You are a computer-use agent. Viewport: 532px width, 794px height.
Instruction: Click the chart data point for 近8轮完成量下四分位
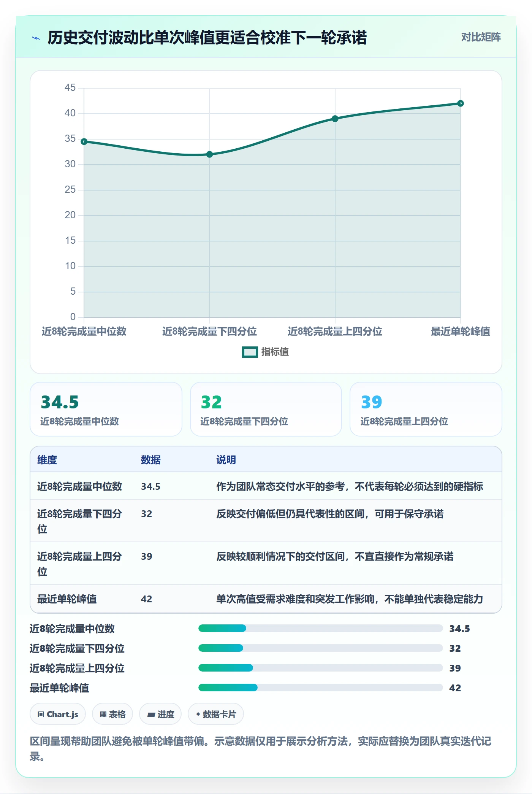tap(209, 154)
